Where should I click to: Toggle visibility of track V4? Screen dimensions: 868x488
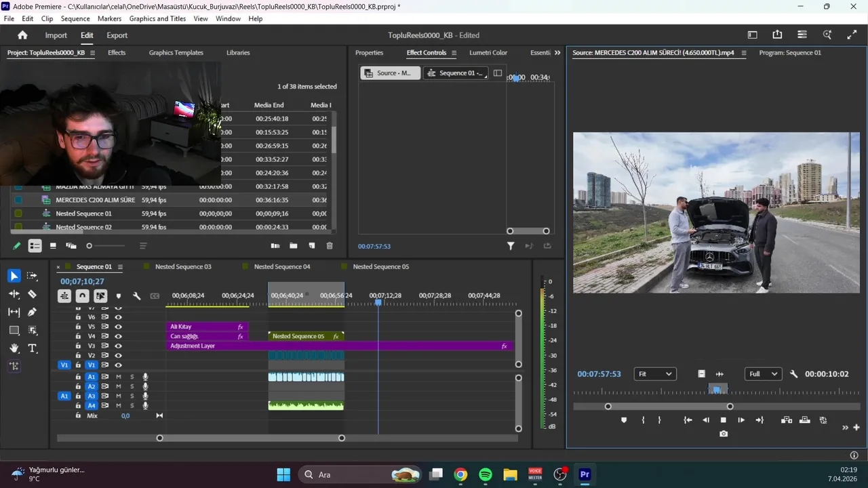pos(119,336)
